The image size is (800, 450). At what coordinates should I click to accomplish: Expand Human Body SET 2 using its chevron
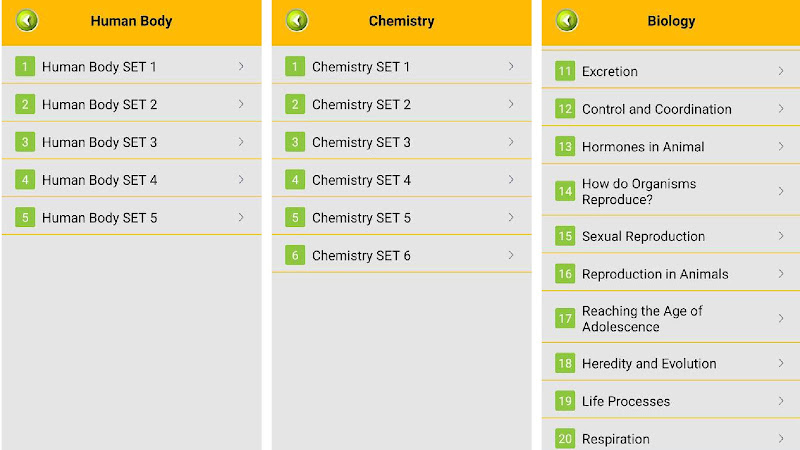[241, 104]
